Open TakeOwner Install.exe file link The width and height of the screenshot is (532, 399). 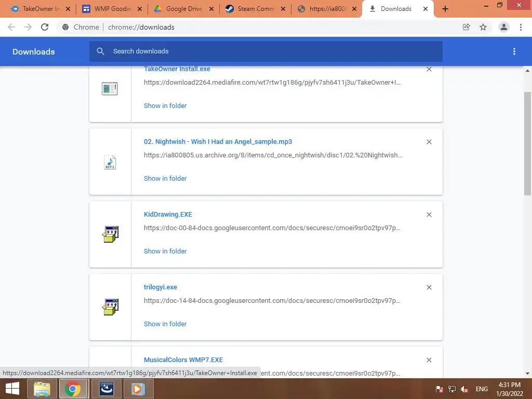[177, 69]
